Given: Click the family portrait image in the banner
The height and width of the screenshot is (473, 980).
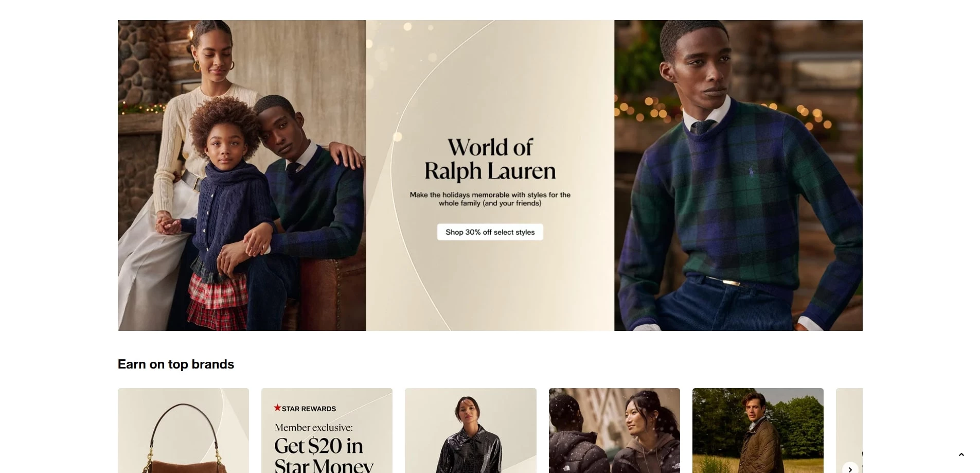Looking at the screenshot, I should [x=242, y=176].
